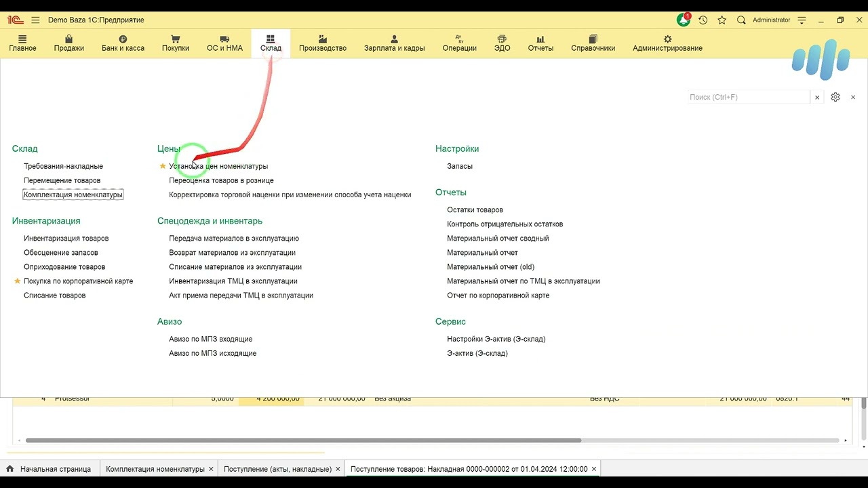Open the Зарплата и кадры section
The image size is (868, 488).
click(x=395, y=43)
